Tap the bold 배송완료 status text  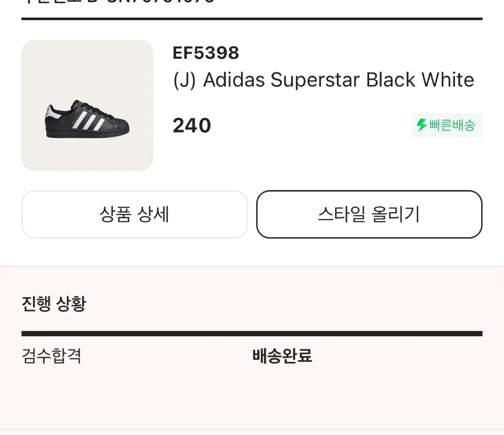click(282, 356)
